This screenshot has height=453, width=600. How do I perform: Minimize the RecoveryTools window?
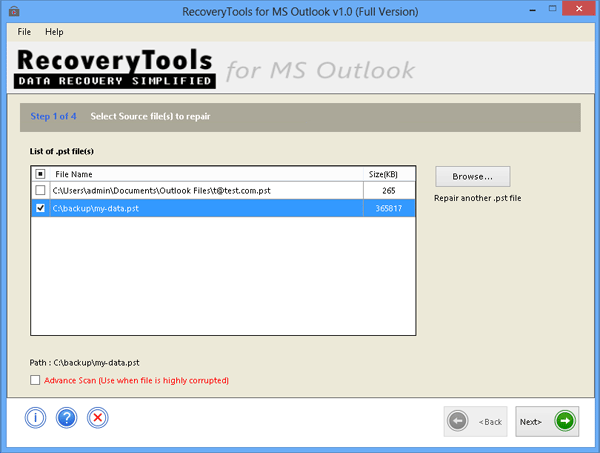[x=532, y=9]
